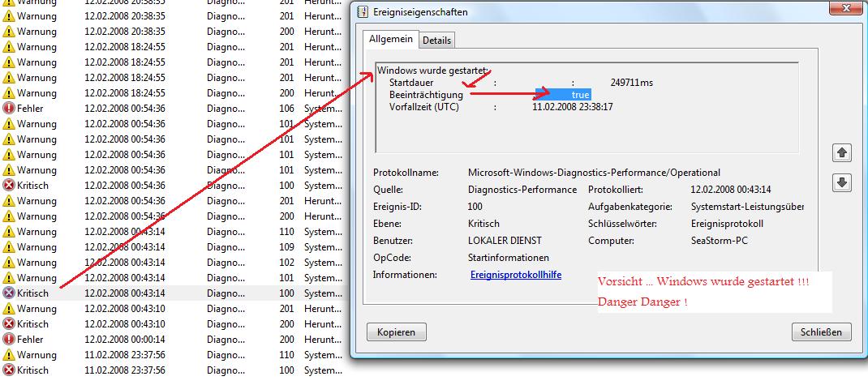The image size is (868, 385).
Task: Click the red error icon of the Fehler 106 event
Action: (x=8, y=109)
